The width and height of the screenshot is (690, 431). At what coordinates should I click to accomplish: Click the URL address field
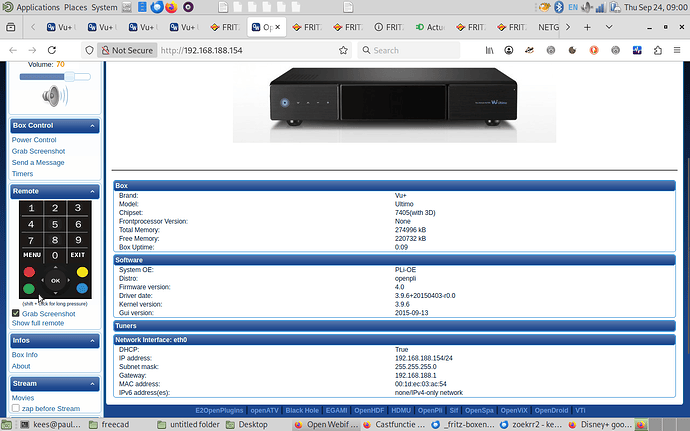(x=246, y=50)
